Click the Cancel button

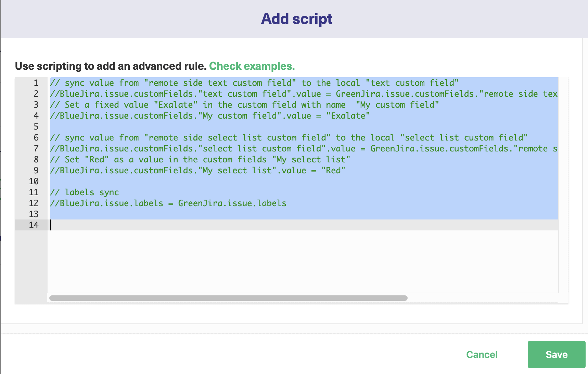(x=482, y=355)
